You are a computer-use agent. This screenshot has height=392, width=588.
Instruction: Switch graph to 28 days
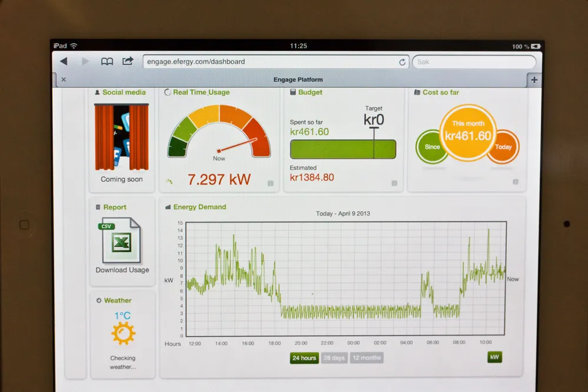(334, 358)
